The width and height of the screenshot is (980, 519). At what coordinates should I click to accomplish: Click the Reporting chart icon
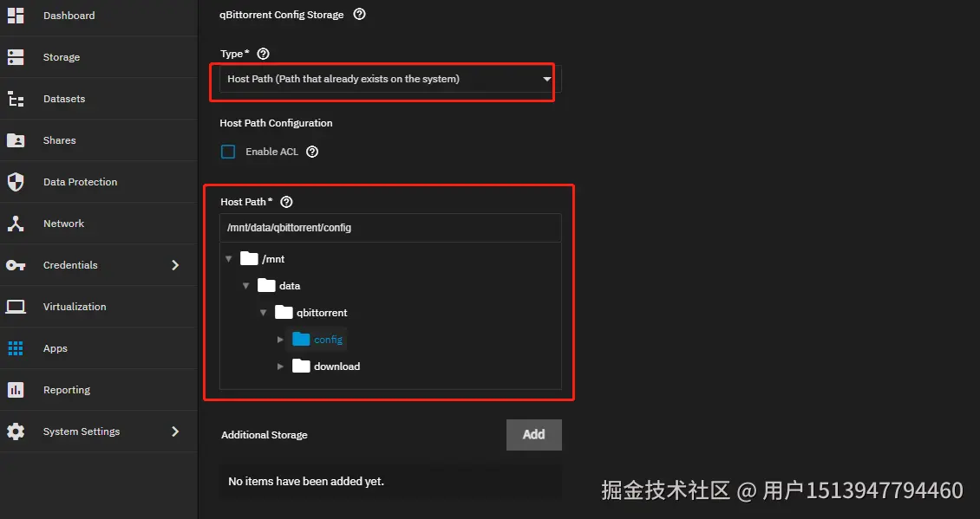click(16, 390)
